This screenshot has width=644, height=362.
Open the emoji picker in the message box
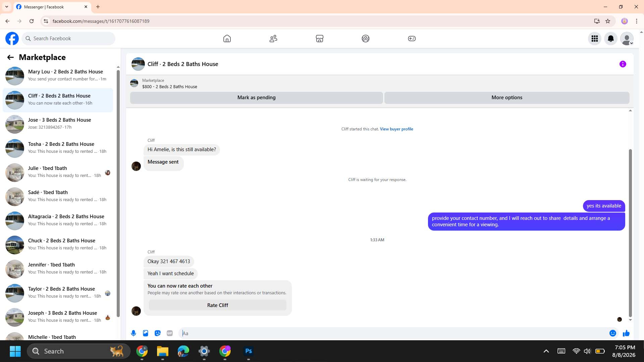[x=613, y=333]
